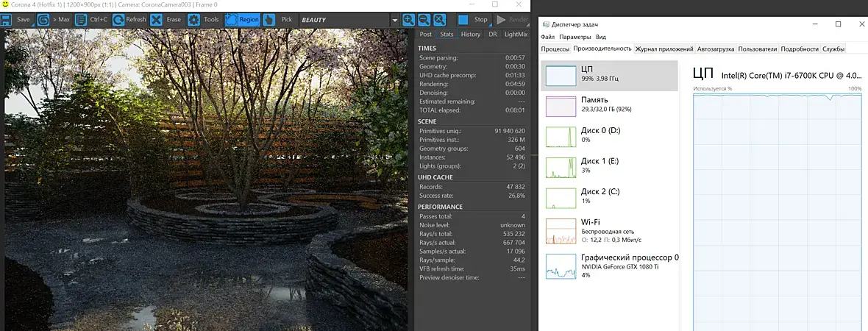868x331 pixels.
Task: Click the Erase text button
Action: 174,20
